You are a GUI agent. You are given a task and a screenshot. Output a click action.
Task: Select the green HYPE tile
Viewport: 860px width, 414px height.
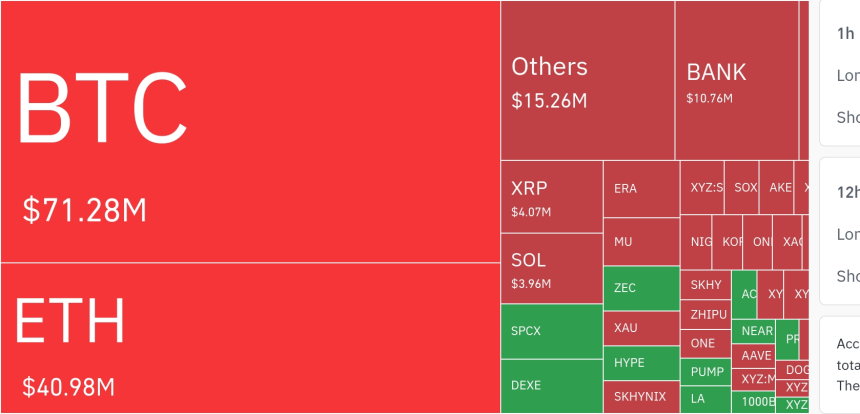(641, 363)
